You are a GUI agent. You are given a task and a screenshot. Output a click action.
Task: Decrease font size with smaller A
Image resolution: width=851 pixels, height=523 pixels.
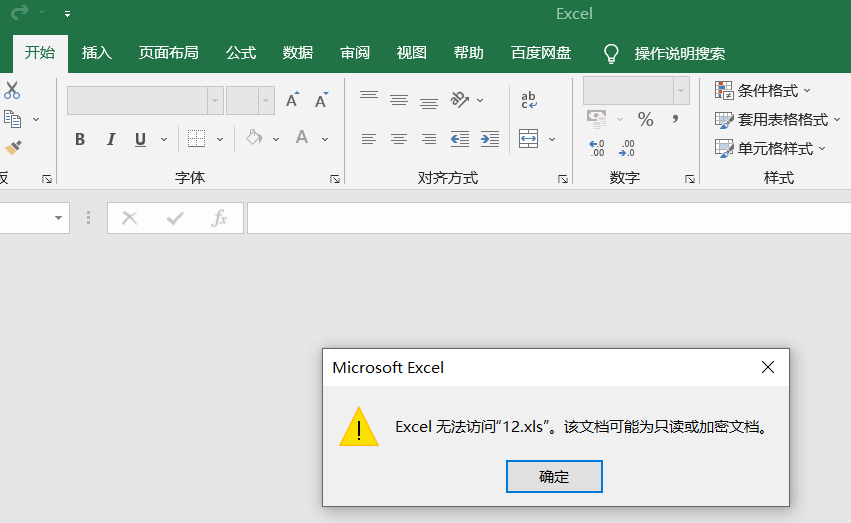coord(321,100)
